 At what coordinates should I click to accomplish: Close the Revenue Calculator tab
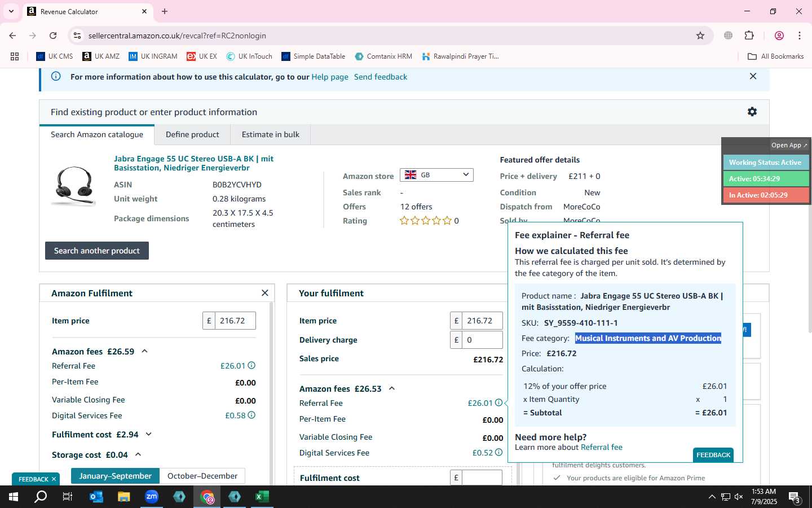(x=144, y=11)
